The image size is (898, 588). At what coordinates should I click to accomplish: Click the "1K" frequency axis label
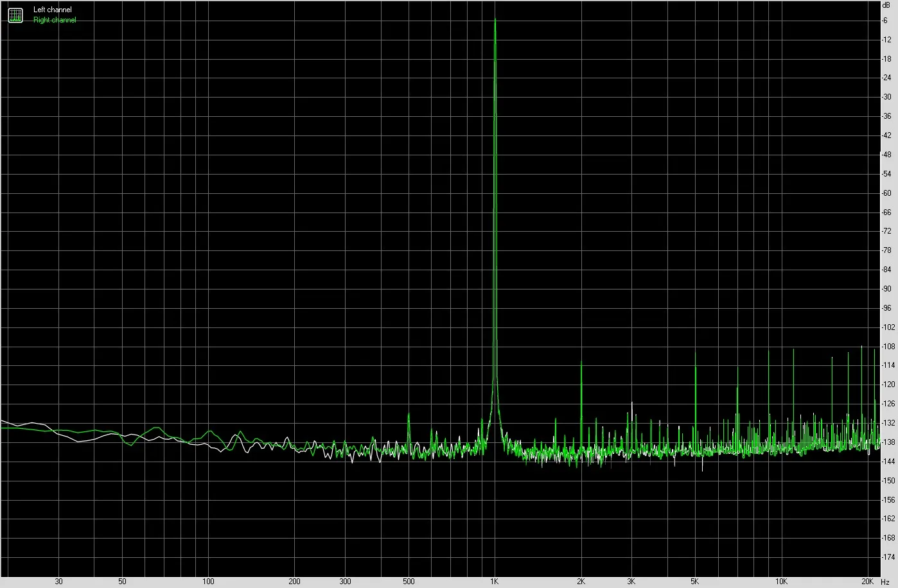pyautogui.click(x=495, y=582)
